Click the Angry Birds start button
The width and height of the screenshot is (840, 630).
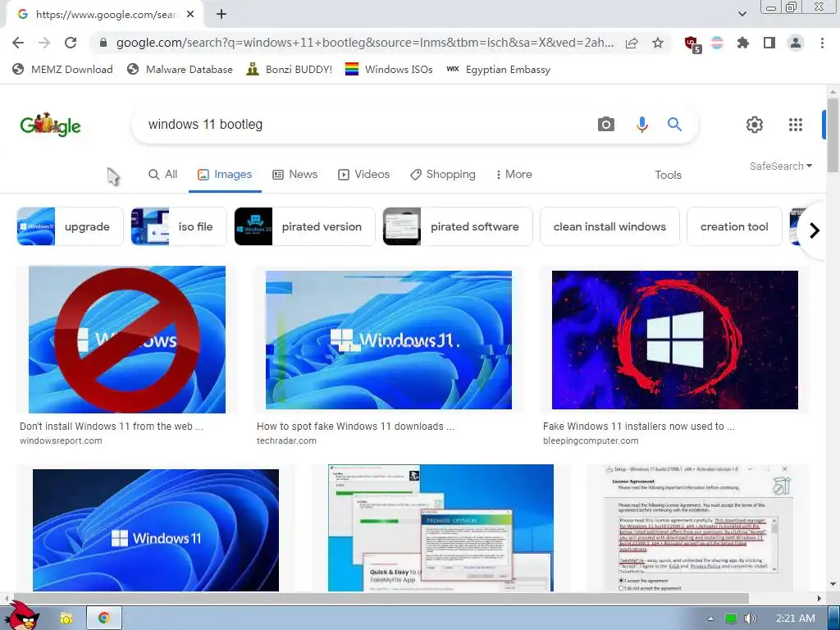tap(21, 616)
